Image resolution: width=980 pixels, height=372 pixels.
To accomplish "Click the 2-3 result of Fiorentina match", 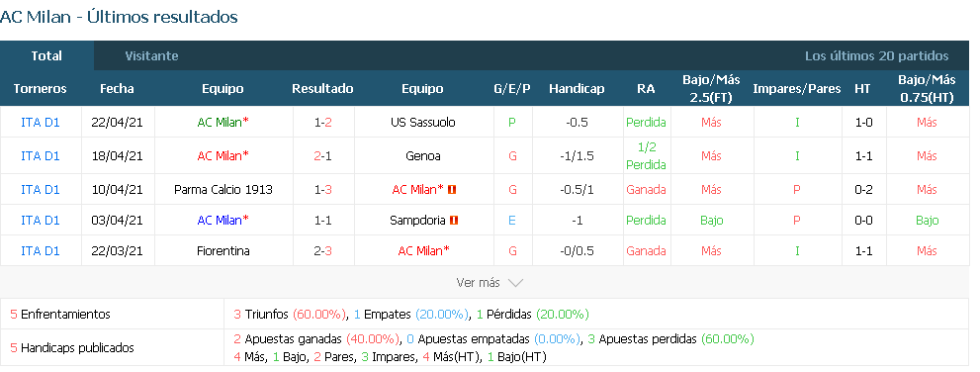I will (x=323, y=250).
